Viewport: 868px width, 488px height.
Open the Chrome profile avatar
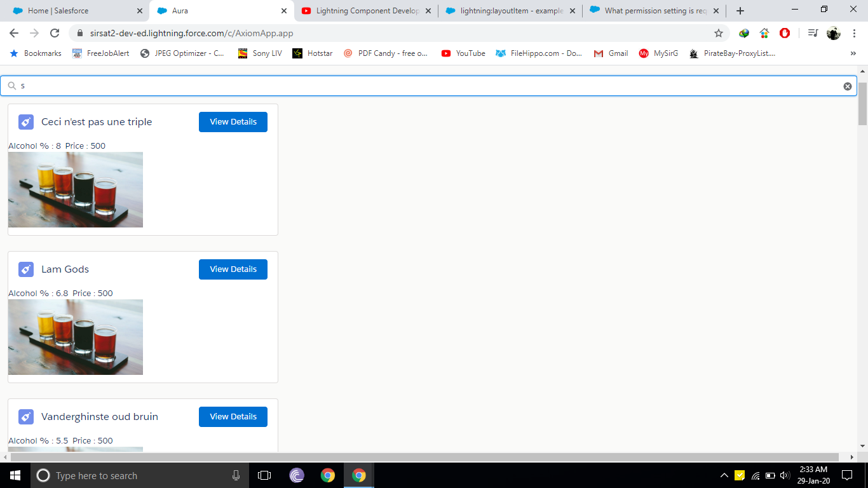coord(834,33)
